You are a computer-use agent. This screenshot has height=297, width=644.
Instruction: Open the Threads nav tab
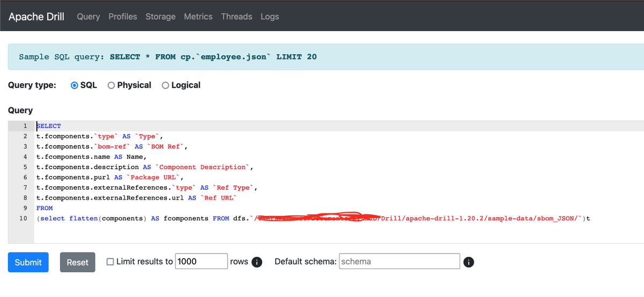coord(237,17)
